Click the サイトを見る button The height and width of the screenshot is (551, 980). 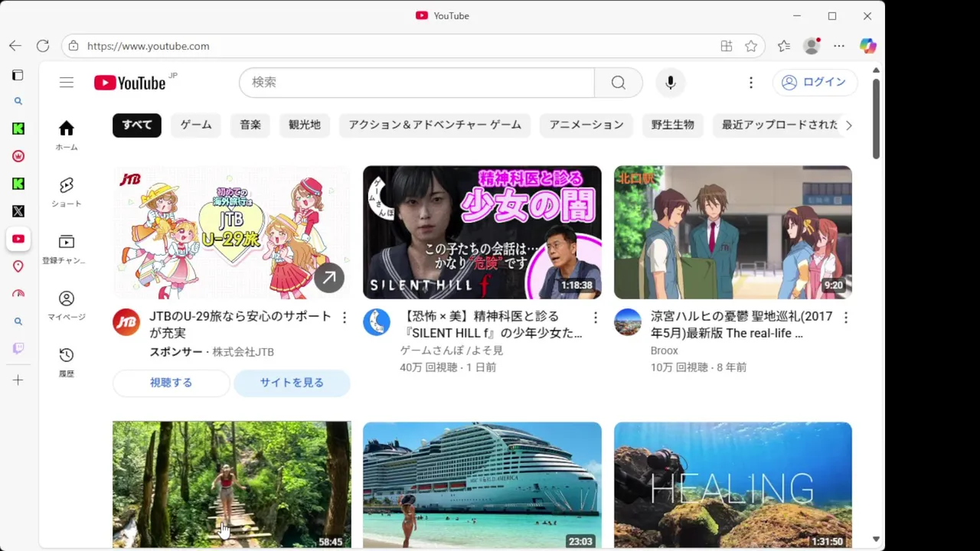point(292,383)
